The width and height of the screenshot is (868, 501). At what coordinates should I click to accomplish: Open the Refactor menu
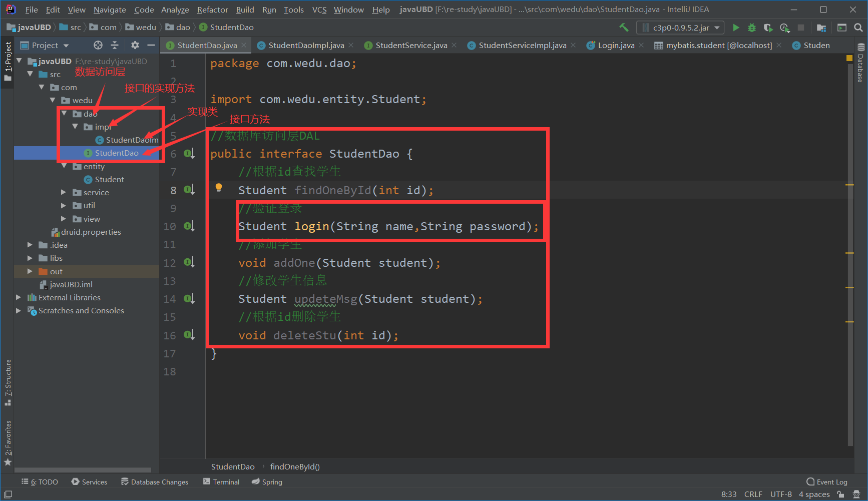coord(212,10)
